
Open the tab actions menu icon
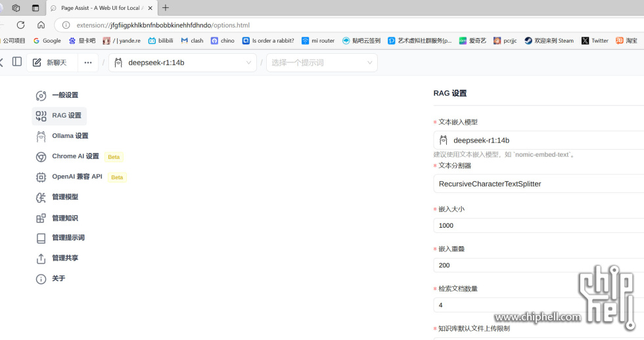click(x=35, y=8)
